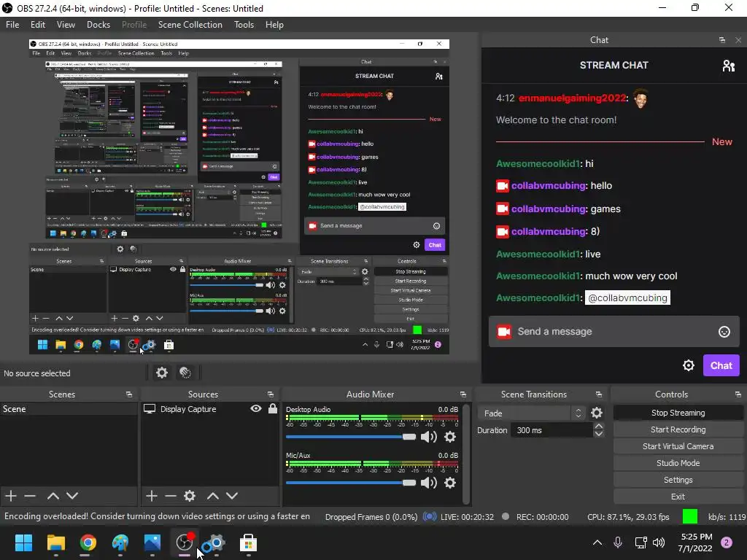Select the Scene entry in Scenes list

69,408
